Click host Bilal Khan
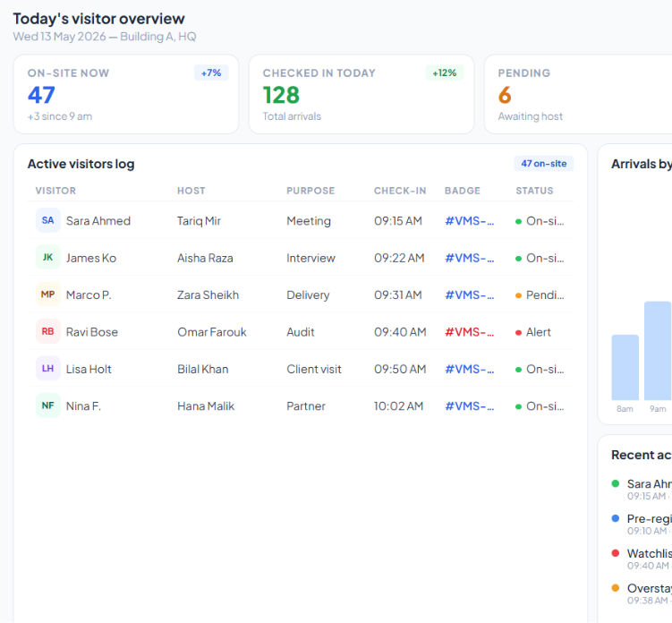Viewport: 672px width, 623px height. pyautogui.click(x=203, y=369)
